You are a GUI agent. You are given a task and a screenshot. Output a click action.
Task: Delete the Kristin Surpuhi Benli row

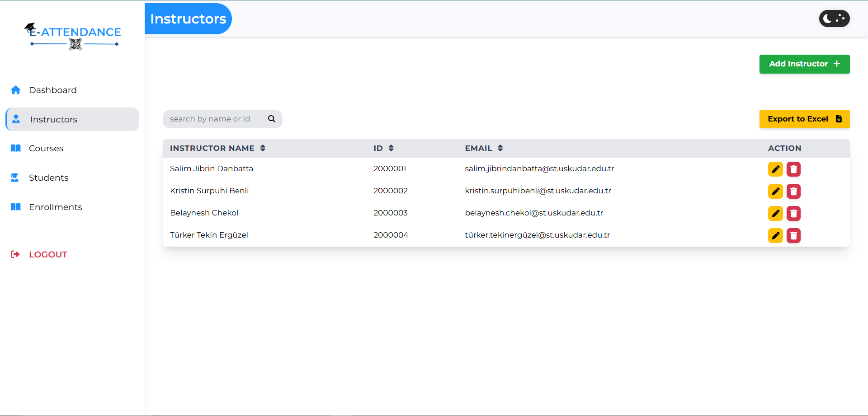[793, 192]
